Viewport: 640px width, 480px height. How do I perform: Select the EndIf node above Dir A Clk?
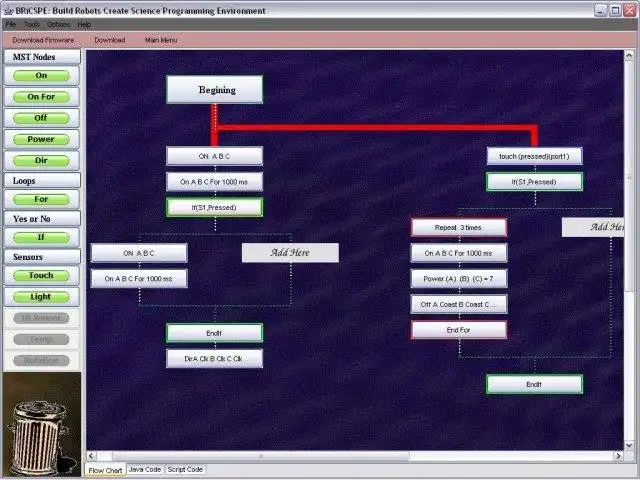coord(214,333)
